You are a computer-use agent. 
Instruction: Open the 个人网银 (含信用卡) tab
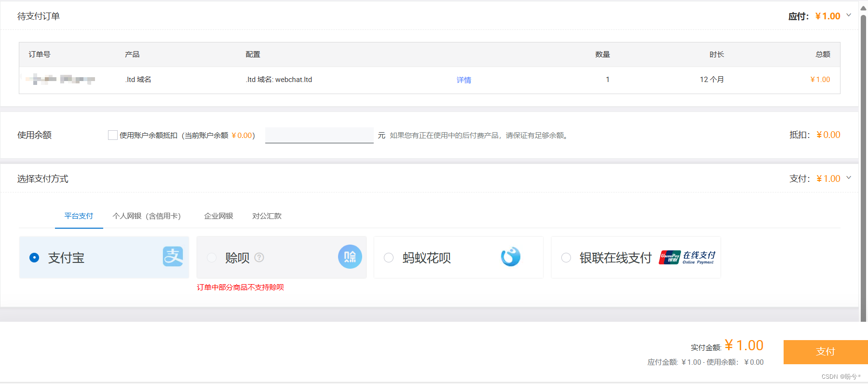[x=147, y=216]
